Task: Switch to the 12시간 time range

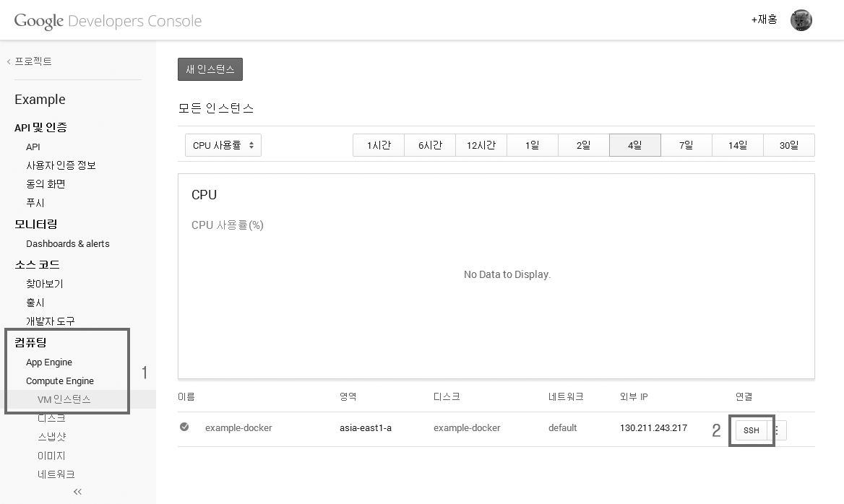Action: 481,145
